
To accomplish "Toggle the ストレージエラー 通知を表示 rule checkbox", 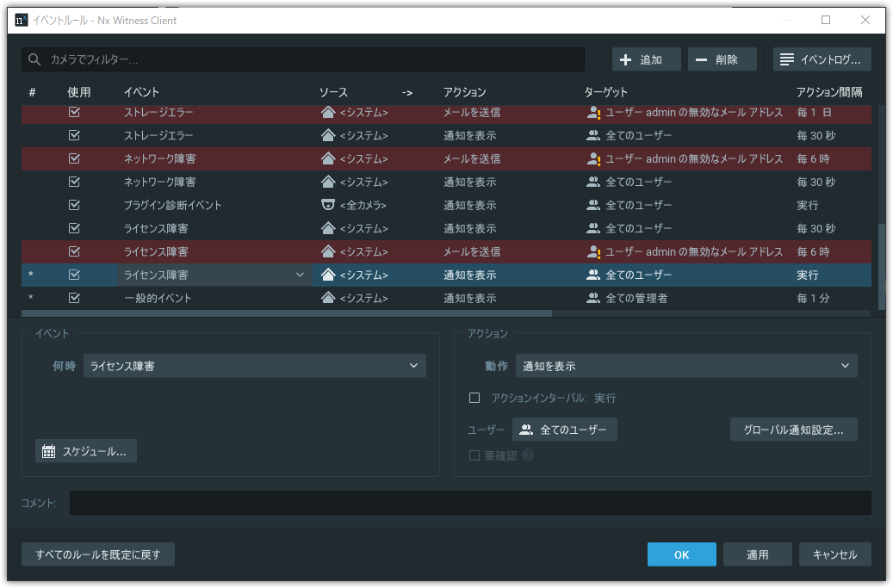I will (x=74, y=135).
